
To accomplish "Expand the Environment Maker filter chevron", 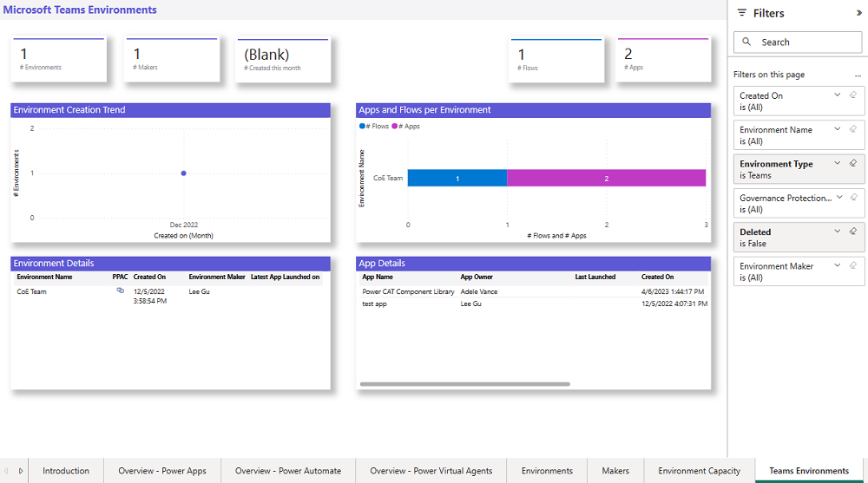I will [x=837, y=265].
